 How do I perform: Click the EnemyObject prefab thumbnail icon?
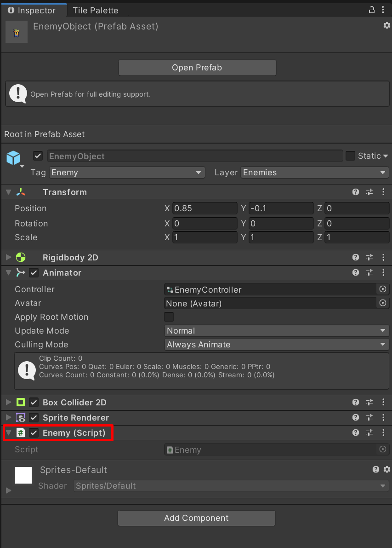tap(17, 32)
